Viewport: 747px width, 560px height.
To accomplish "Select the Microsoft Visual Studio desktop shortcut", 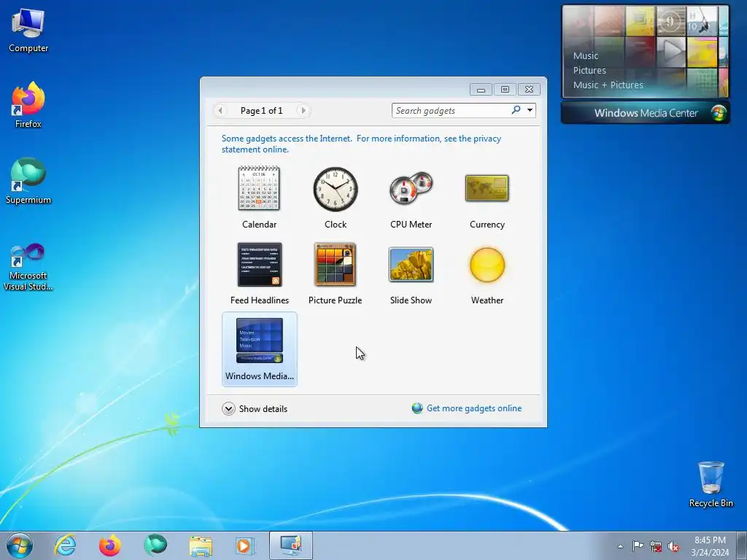I will (28, 267).
